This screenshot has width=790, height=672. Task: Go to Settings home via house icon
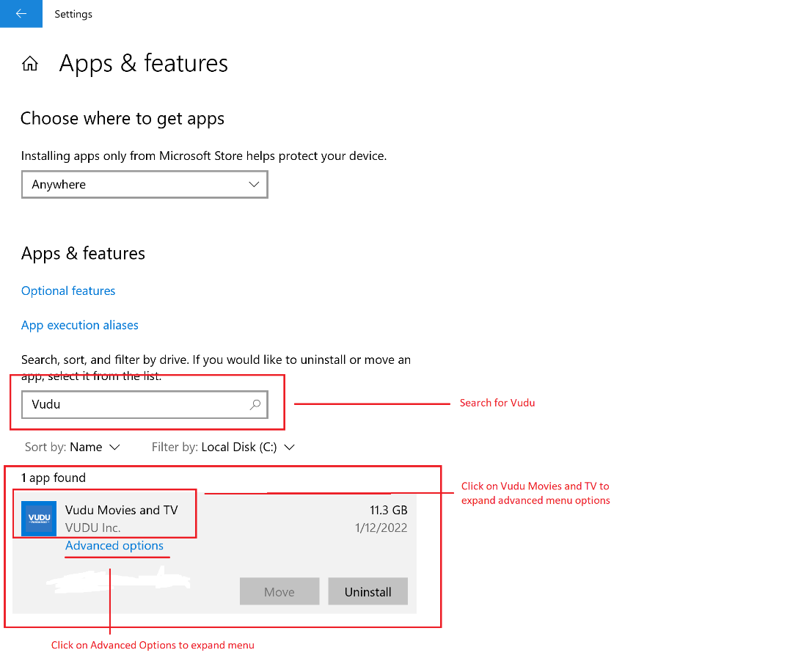tap(30, 64)
